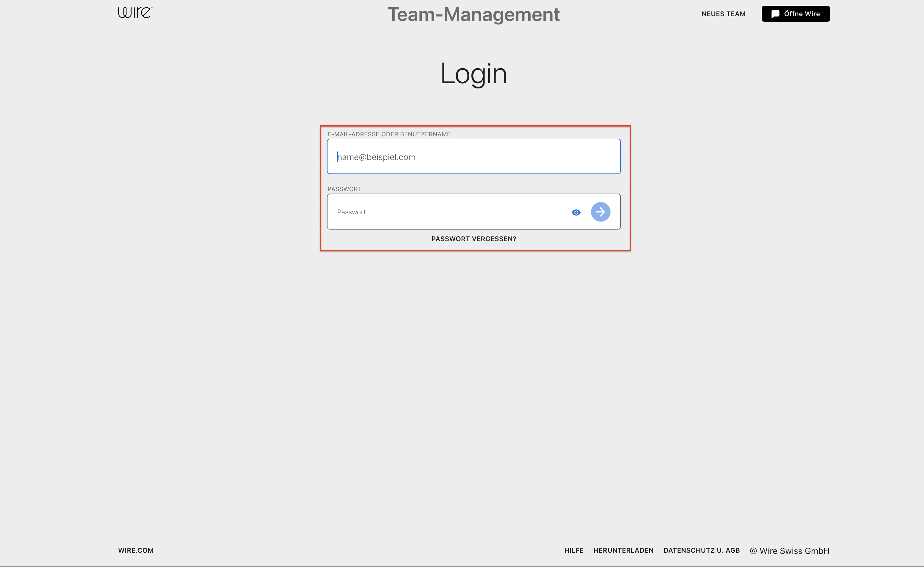Click the Team-Management heading
Viewport: 924px width, 567px height.
click(474, 15)
